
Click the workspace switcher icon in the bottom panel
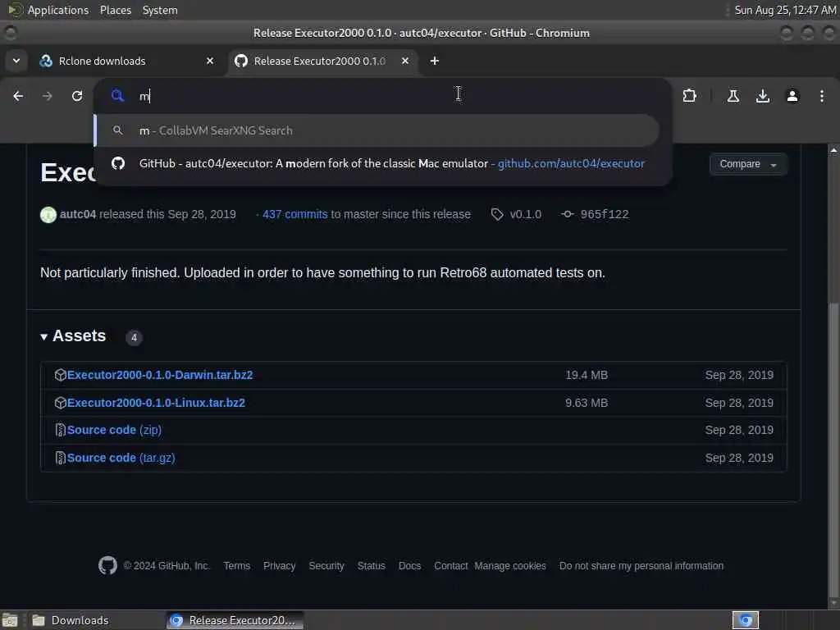[746, 620]
